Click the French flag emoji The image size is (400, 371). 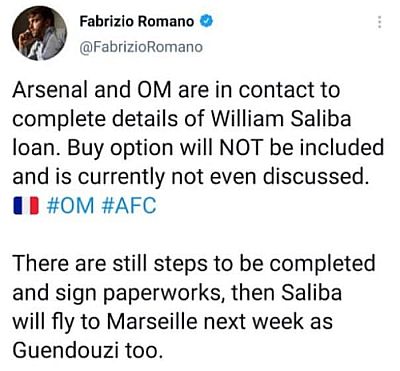26,205
